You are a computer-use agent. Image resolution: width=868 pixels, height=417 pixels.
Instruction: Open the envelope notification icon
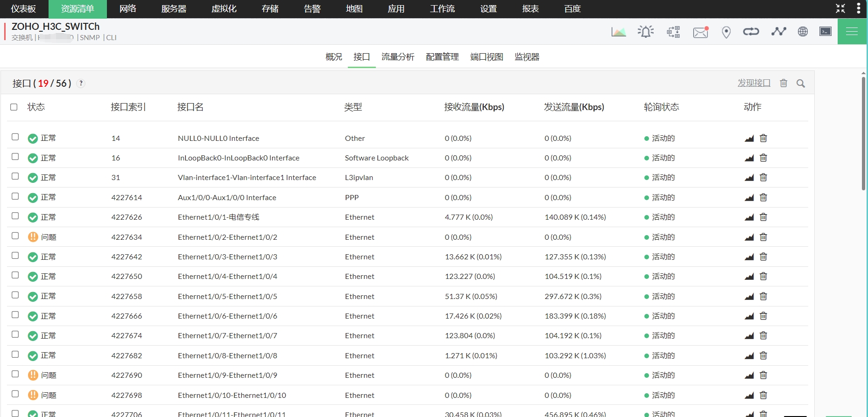(x=700, y=32)
